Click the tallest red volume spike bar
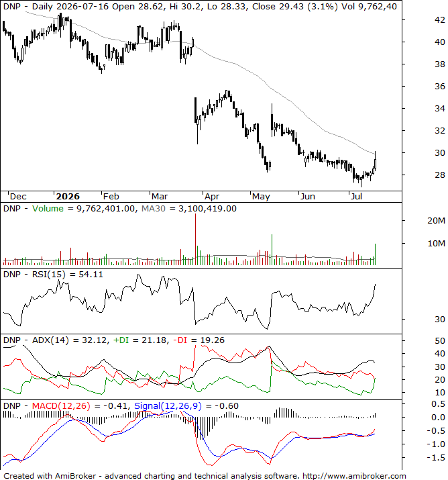 point(195,240)
